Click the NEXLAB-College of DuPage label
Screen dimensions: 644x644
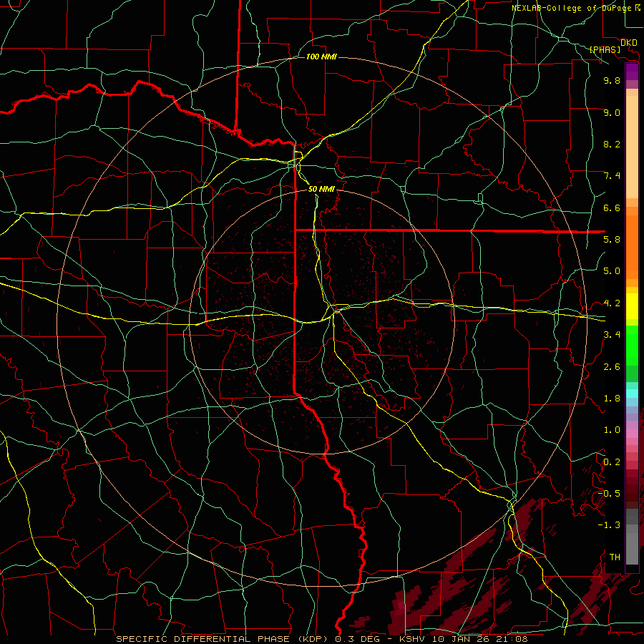(573, 8)
